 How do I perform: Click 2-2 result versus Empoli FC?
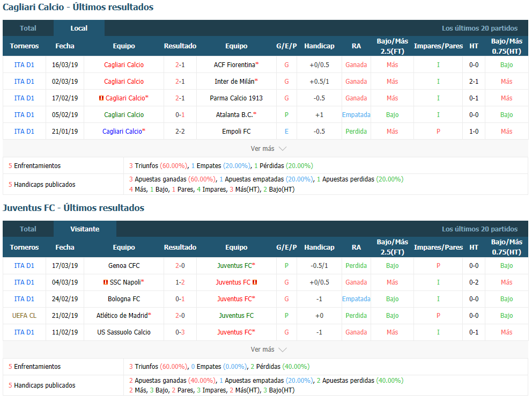pyautogui.click(x=180, y=131)
